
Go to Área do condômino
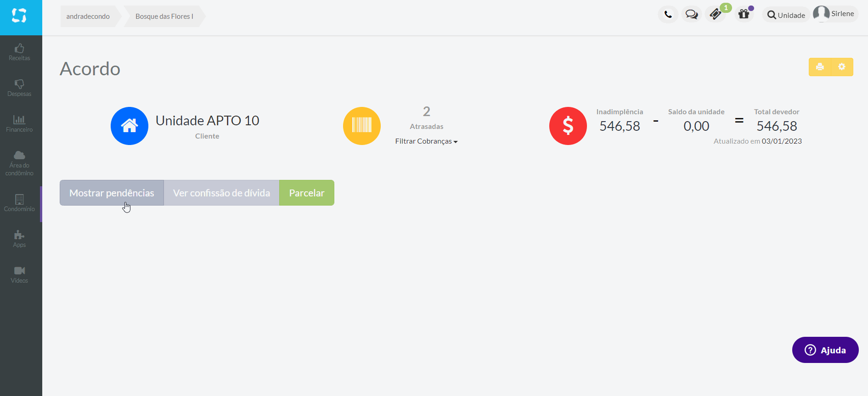(x=19, y=163)
